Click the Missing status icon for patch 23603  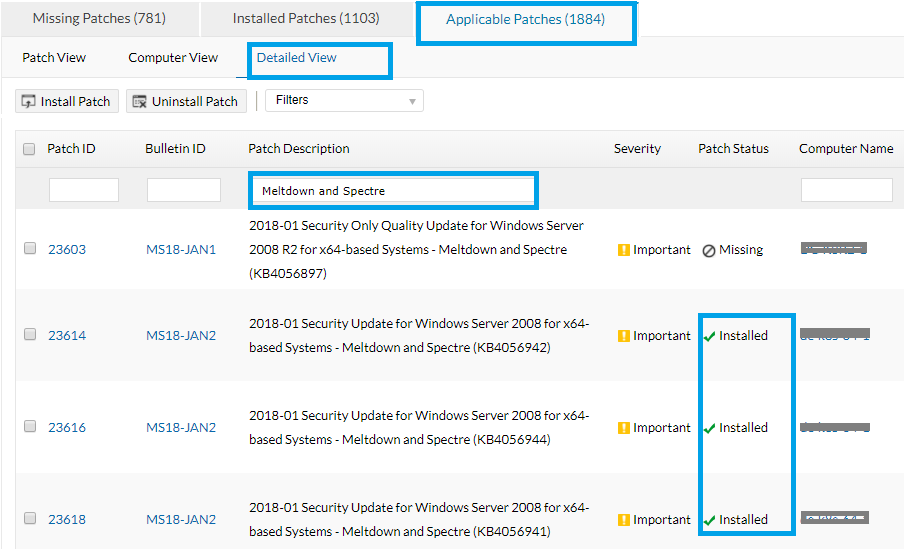(708, 251)
